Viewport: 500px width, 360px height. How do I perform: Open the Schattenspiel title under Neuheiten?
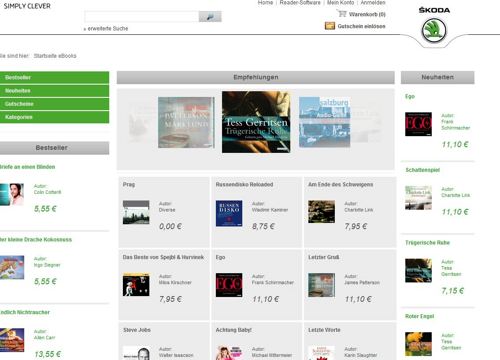pos(422,170)
